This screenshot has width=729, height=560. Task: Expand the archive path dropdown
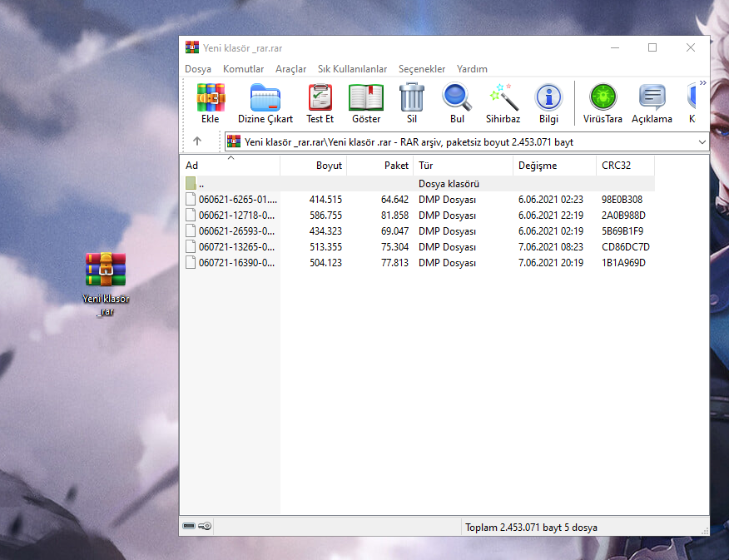pyautogui.click(x=702, y=141)
